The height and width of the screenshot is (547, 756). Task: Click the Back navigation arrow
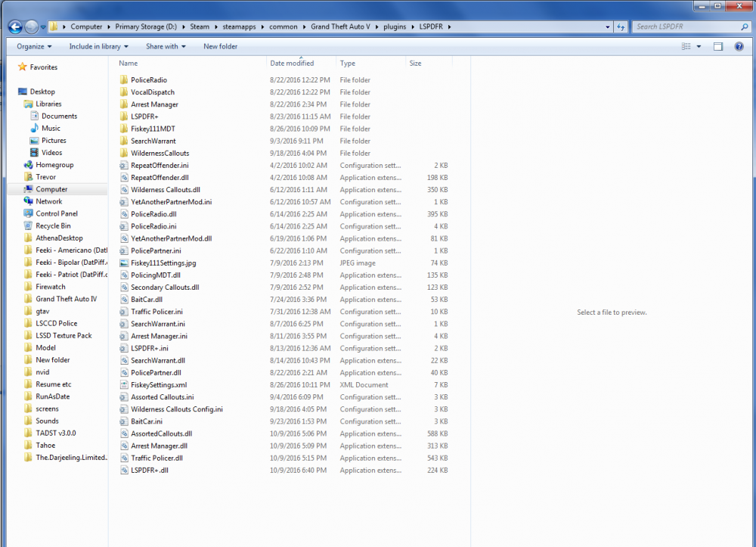click(15, 27)
